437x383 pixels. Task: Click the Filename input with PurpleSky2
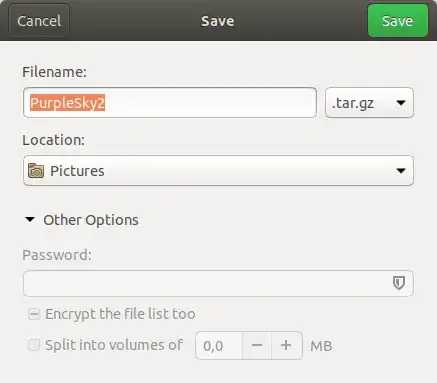click(170, 103)
